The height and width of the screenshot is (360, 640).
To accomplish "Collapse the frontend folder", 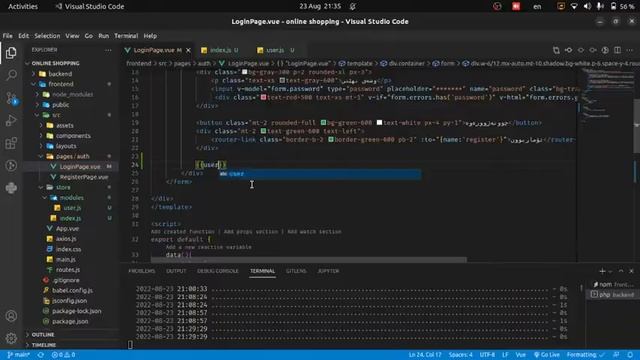I will tap(61, 84).
